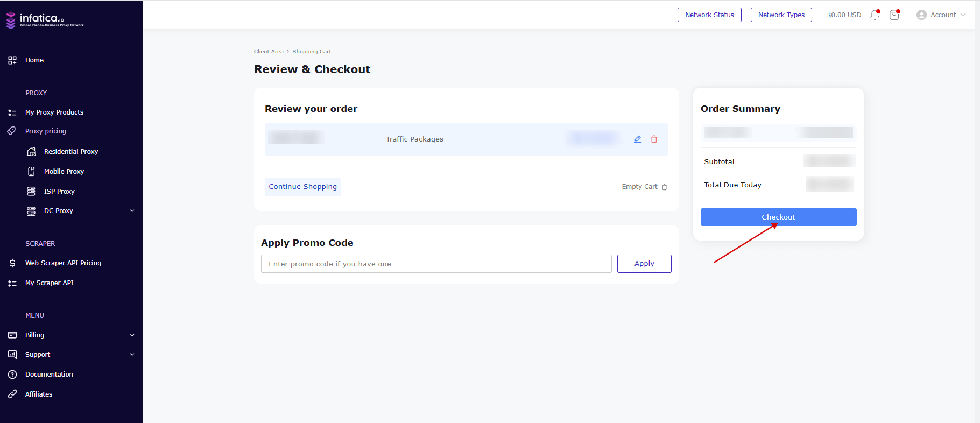Open ISP Proxy pricing
980x423 pixels.
59,192
